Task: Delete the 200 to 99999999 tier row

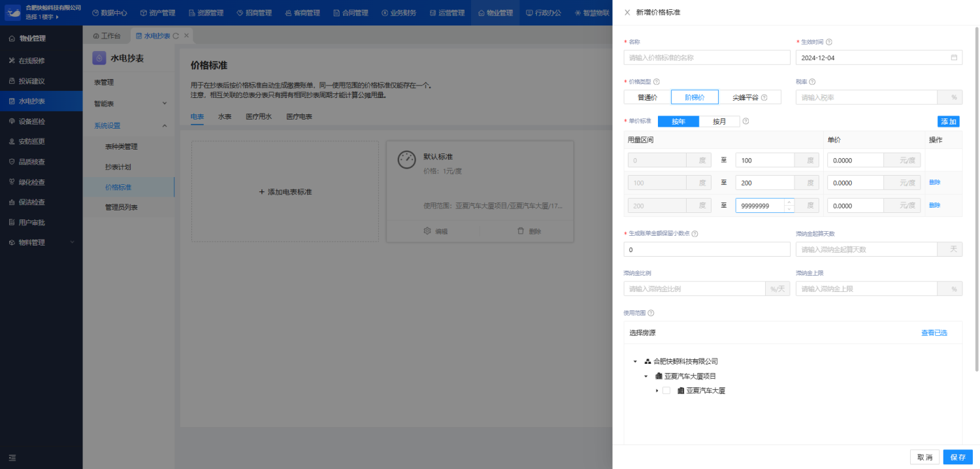Action: (x=934, y=205)
